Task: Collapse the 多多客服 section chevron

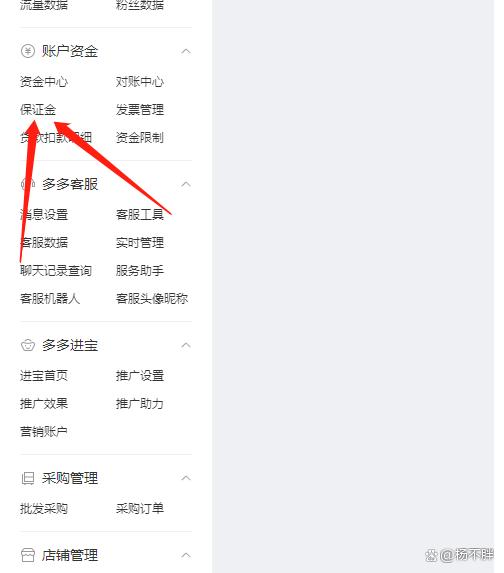Action: 186,184
